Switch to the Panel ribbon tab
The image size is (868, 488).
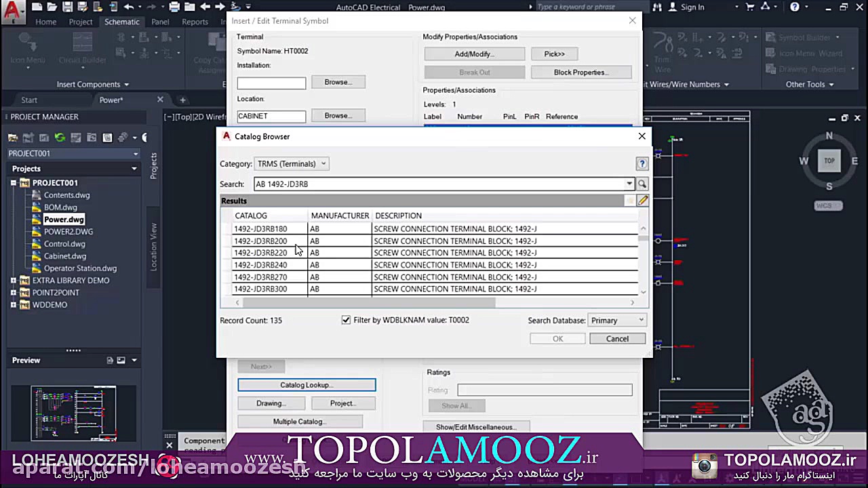[160, 22]
